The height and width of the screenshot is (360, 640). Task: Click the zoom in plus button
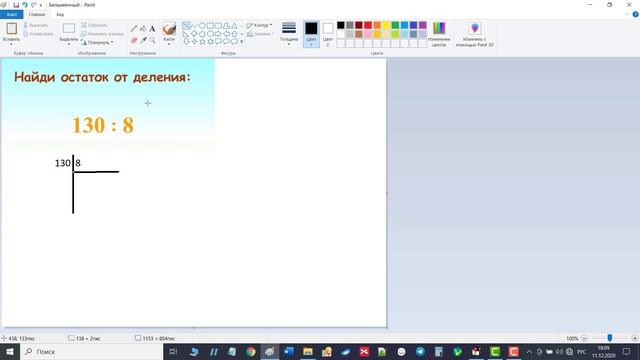[634, 338]
